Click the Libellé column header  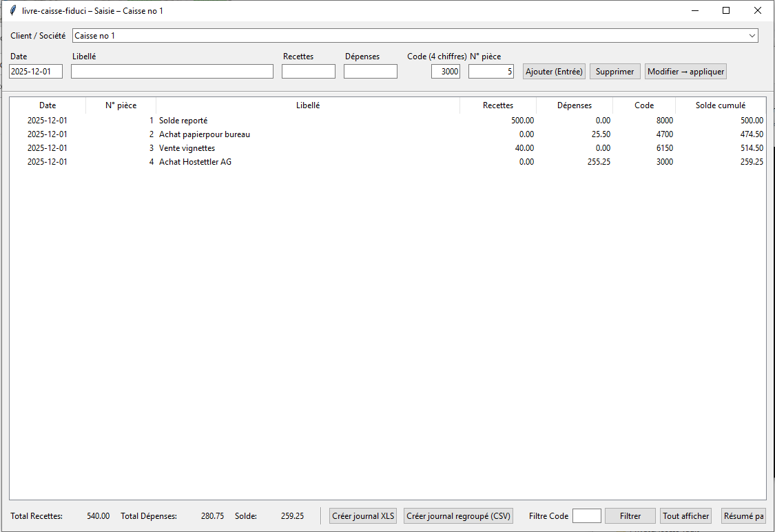point(307,105)
